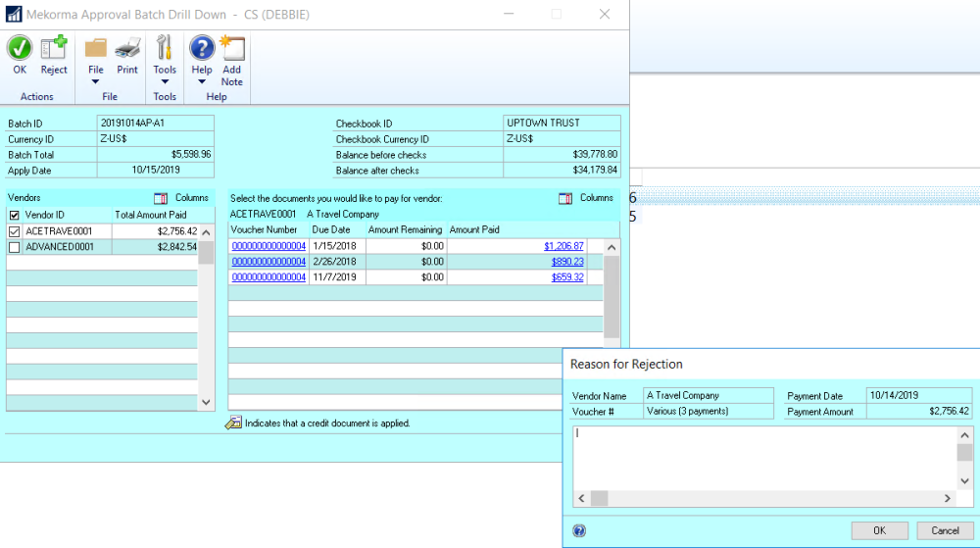This screenshot has height=548, width=980.
Task: Click the Add Note icon
Action: (x=232, y=48)
